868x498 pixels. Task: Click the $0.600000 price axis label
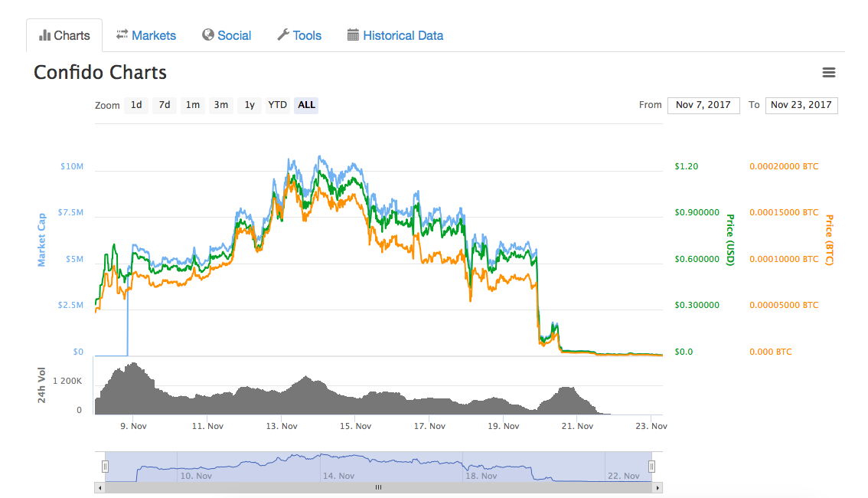[697, 259]
